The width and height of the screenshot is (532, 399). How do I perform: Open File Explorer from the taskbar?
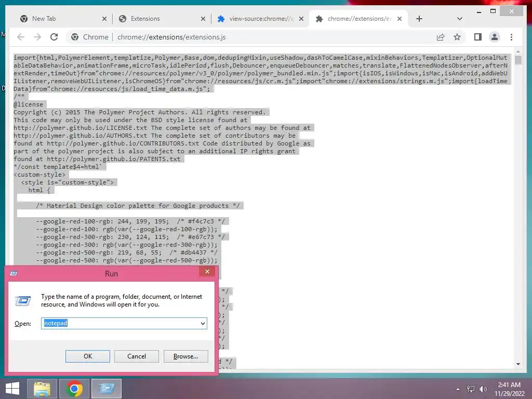pyautogui.click(x=42, y=389)
